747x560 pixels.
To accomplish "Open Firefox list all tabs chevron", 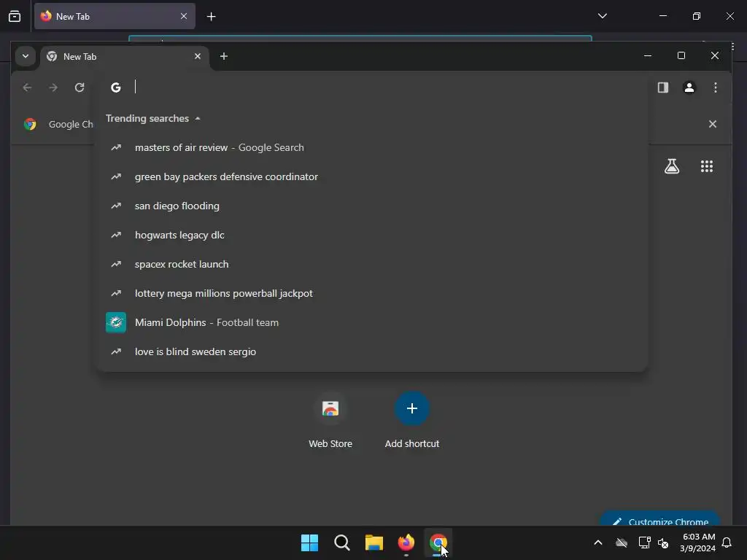I will click(602, 16).
